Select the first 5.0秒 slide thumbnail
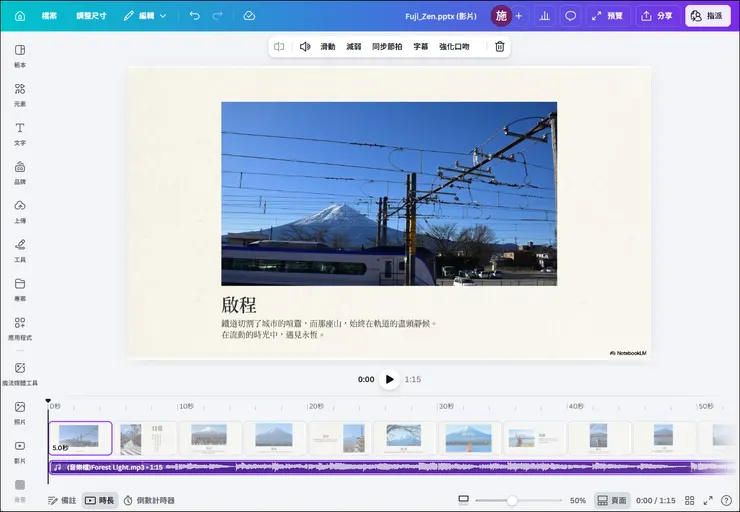 pos(81,438)
